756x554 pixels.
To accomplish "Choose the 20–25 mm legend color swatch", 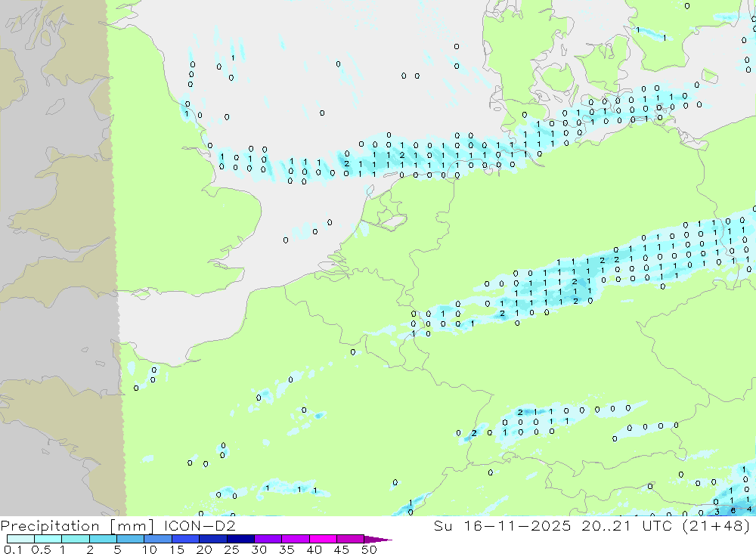I will pyautogui.click(x=213, y=539).
